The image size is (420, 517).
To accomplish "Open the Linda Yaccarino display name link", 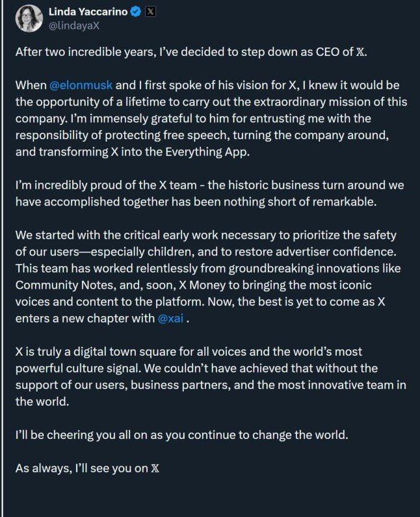I will tap(88, 12).
